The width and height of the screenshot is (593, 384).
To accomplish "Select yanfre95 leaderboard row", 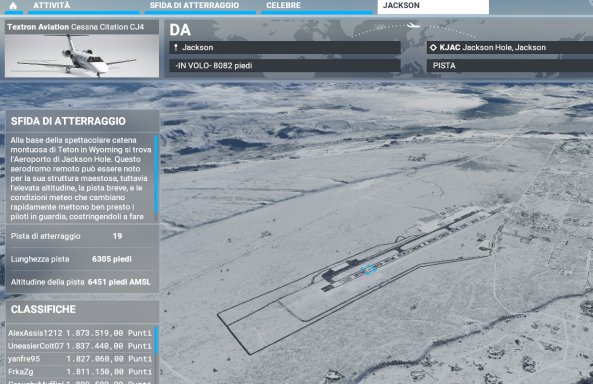I will pos(80,359).
